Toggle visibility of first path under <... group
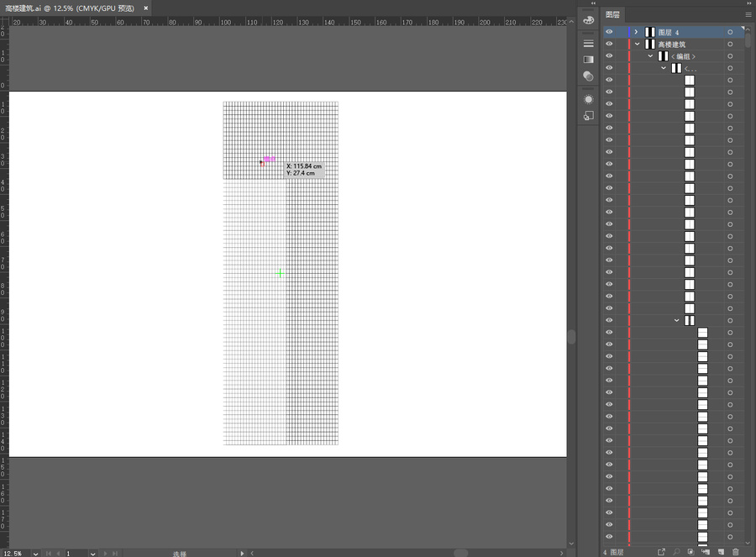The height and width of the screenshot is (557, 756). click(610, 80)
